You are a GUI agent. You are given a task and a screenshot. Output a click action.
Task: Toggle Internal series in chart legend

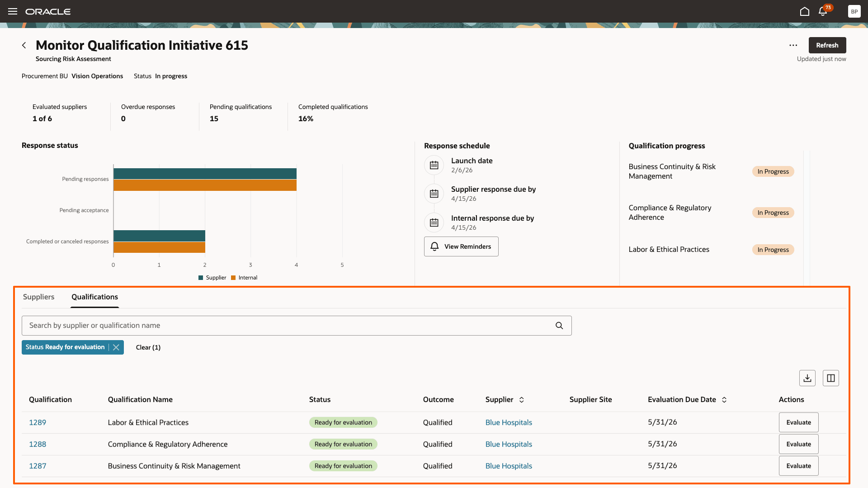(244, 278)
